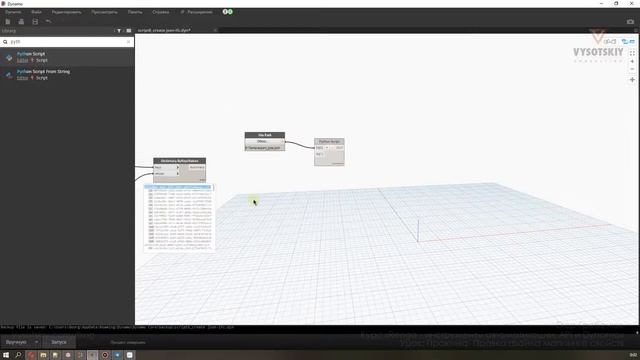The height and width of the screenshot is (360, 640).
Task: Click the Undo arrow icon
Action: (x=49, y=21)
